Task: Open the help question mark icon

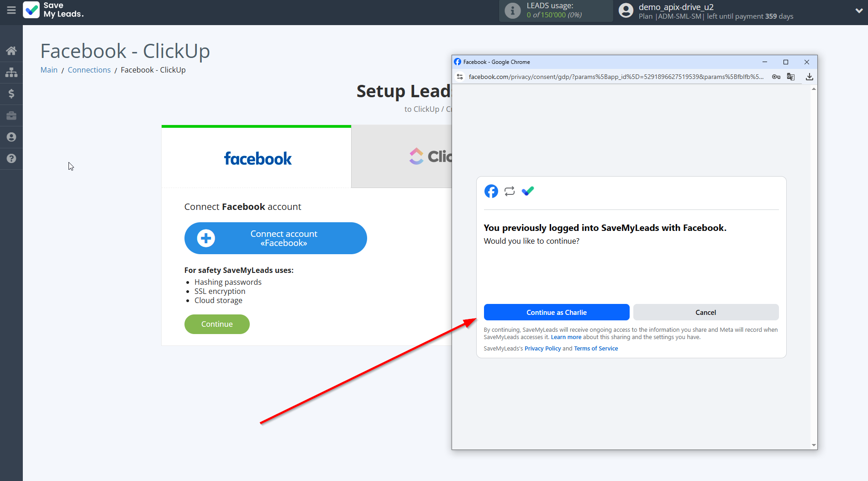Action: tap(11, 158)
